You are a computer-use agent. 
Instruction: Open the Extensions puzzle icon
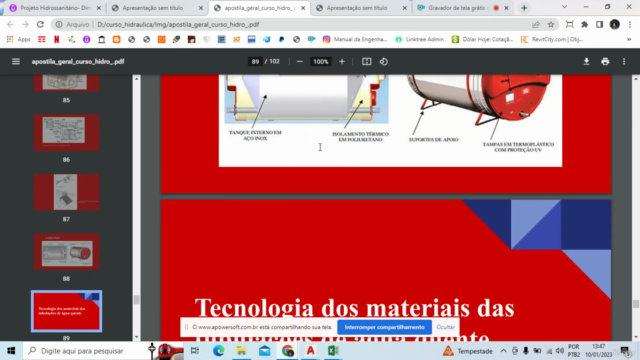pos(584,24)
